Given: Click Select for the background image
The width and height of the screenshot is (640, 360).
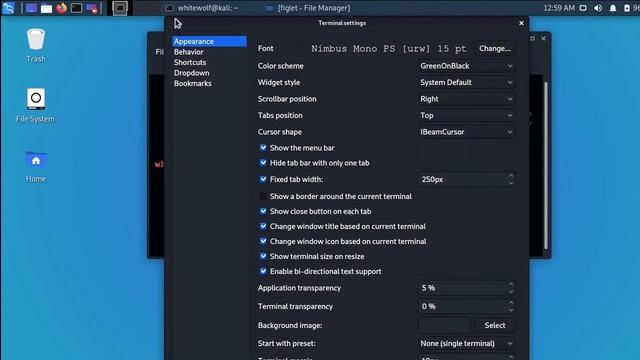Looking at the screenshot, I should point(495,325).
